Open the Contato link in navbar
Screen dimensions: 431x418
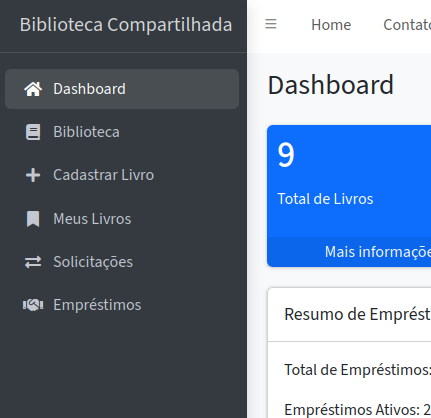point(407,25)
